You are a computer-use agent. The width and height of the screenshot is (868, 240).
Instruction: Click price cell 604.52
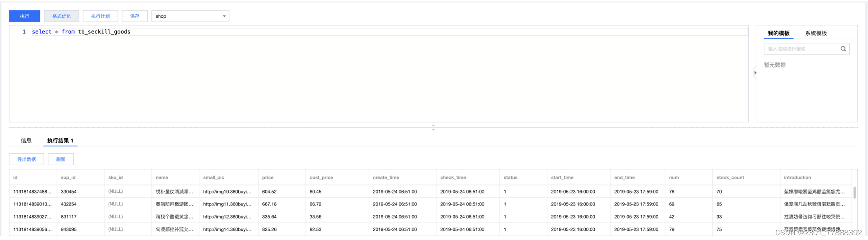click(282, 192)
